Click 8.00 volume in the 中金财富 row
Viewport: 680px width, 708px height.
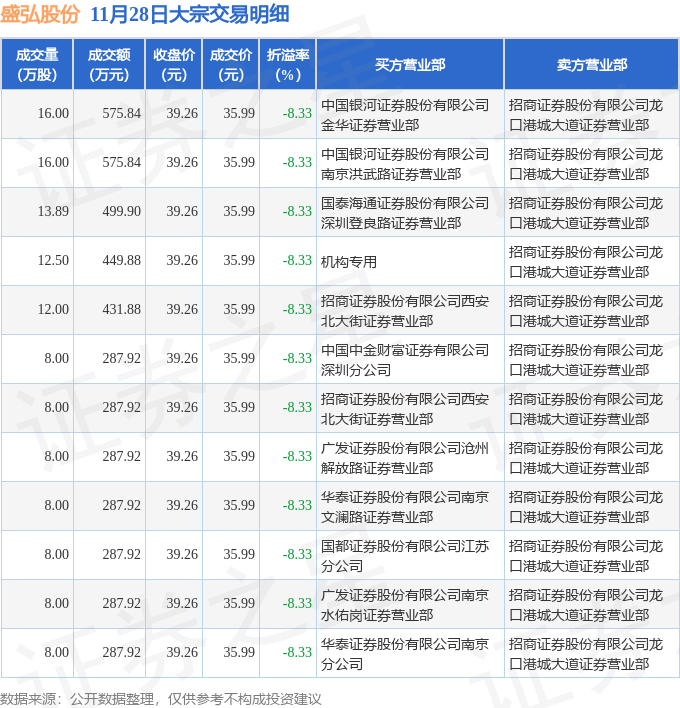[56, 358]
